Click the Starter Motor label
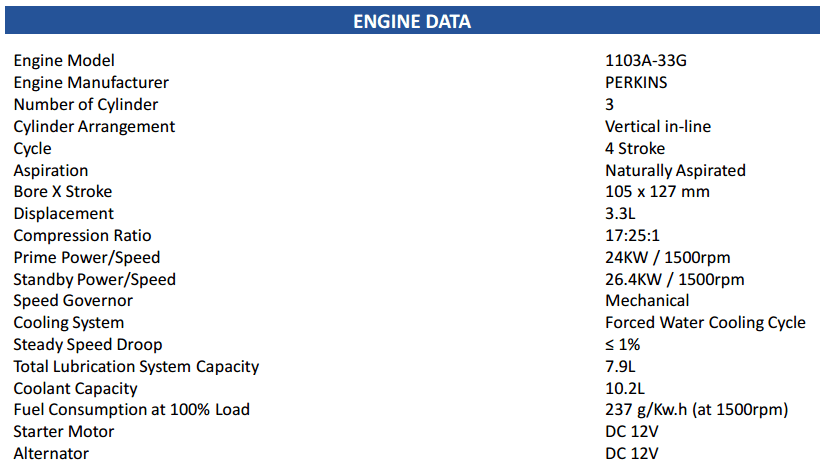 point(64,432)
